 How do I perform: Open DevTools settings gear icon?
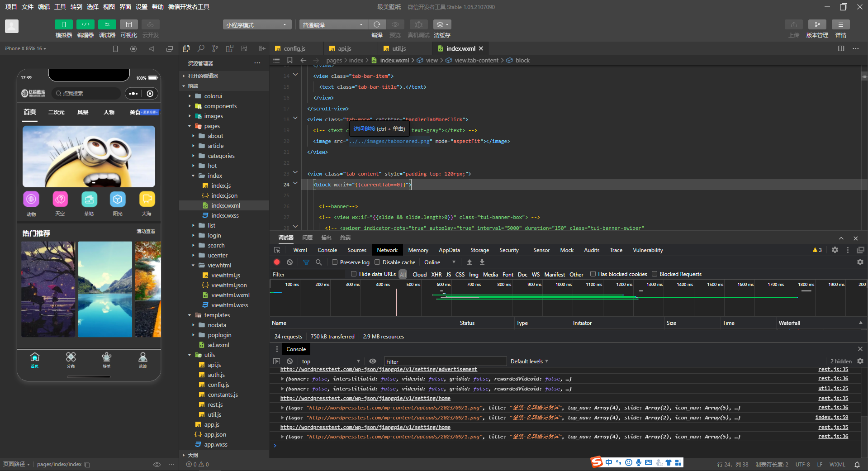pyautogui.click(x=835, y=250)
